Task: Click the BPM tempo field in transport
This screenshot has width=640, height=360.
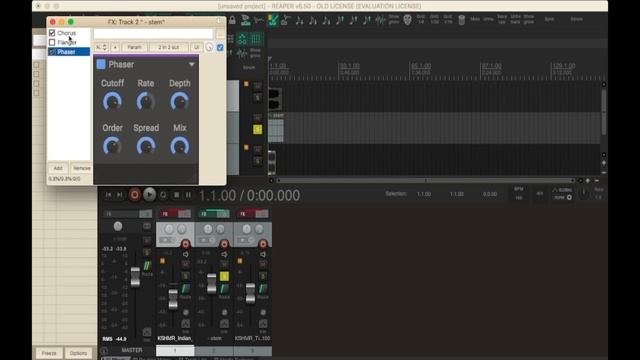Action: coord(519,193)
